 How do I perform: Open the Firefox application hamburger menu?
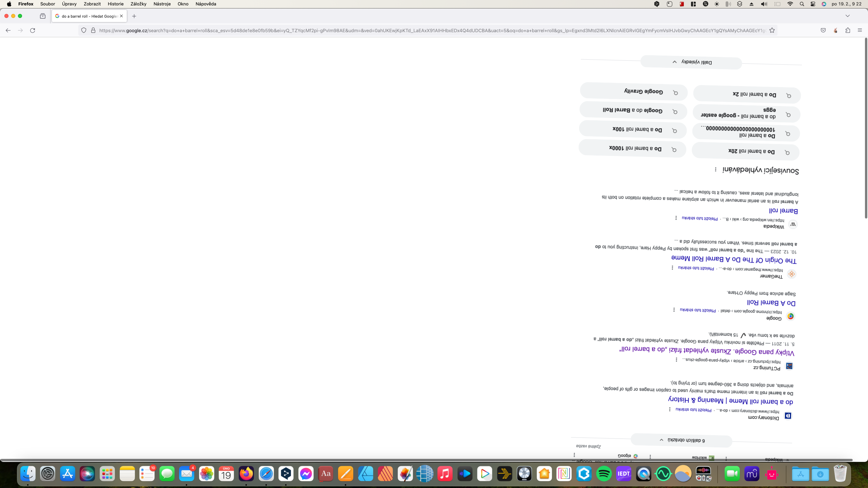click(x=860, y=30)
